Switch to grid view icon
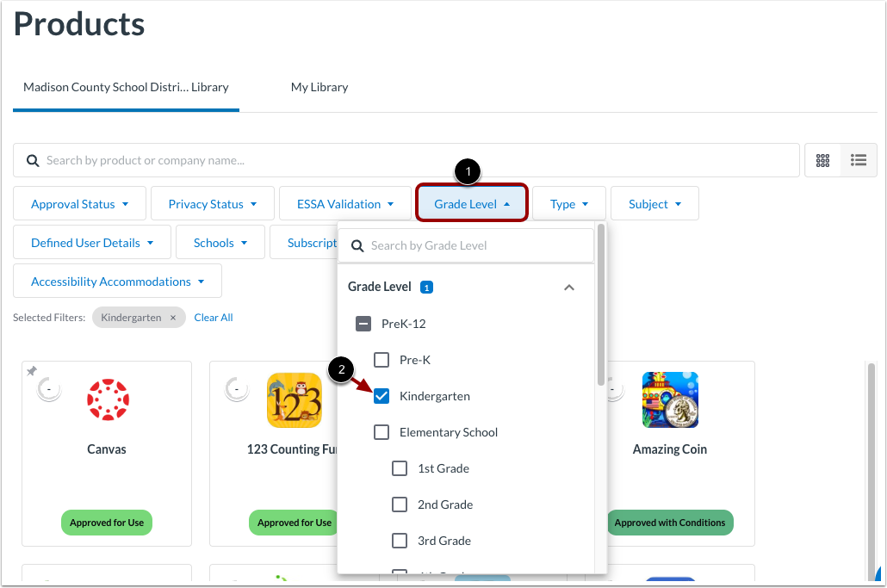 pyautogui.click(x=822, y=161)
